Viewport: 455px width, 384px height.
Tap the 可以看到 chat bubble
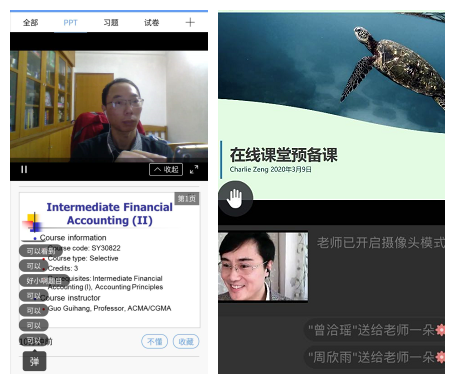click(x=41, y=251)
